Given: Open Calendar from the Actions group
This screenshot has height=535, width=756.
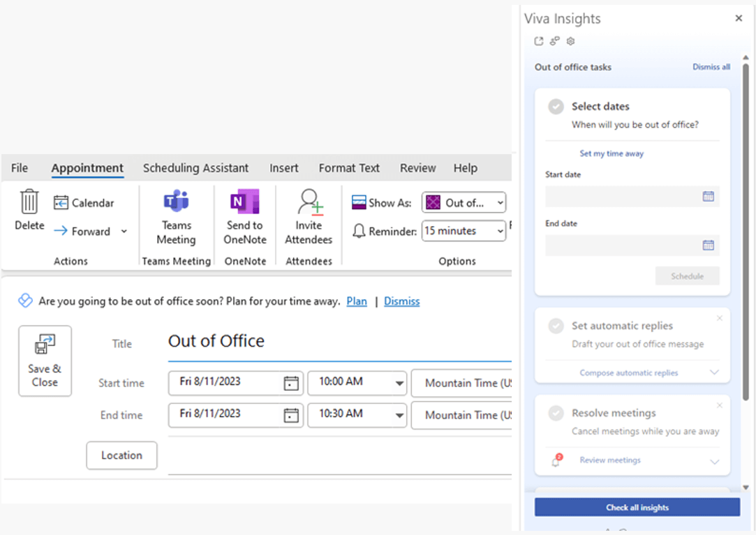Looking at the screenshot, I should pyautogui.click(x=84, y=203).
